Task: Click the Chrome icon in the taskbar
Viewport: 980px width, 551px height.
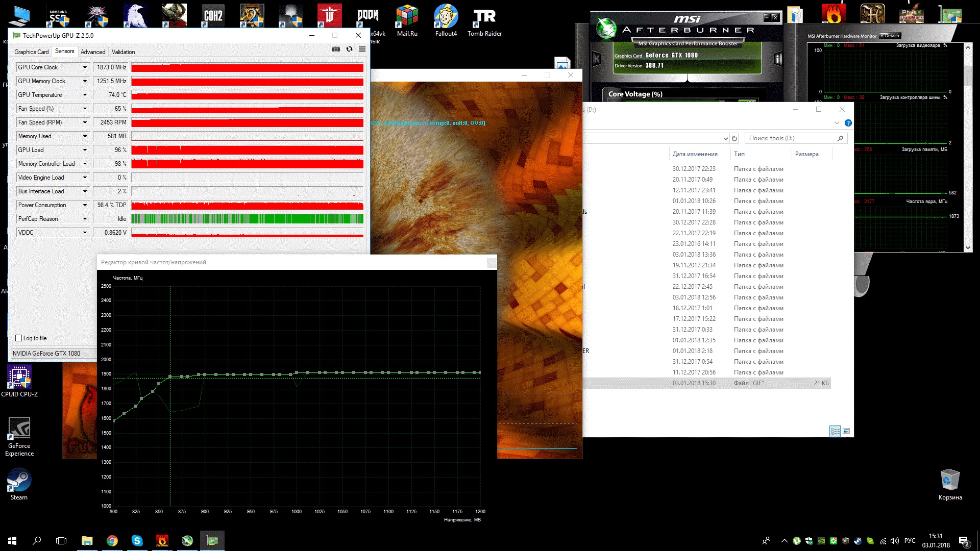Action: (x=112, y=541)
